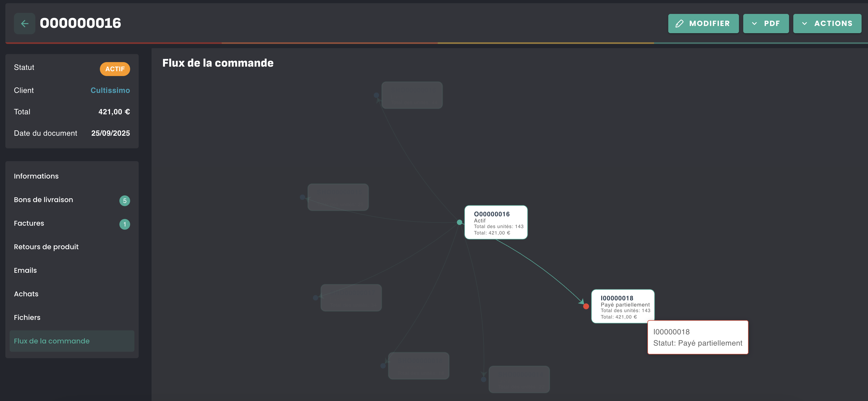
Task: Click the Factures count badge
Action: point(124,224)
